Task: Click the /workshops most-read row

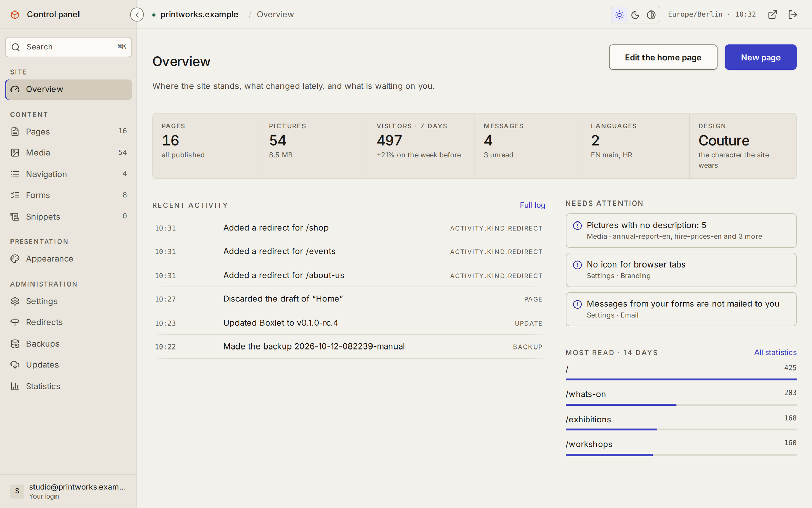Action: (681, 448)
